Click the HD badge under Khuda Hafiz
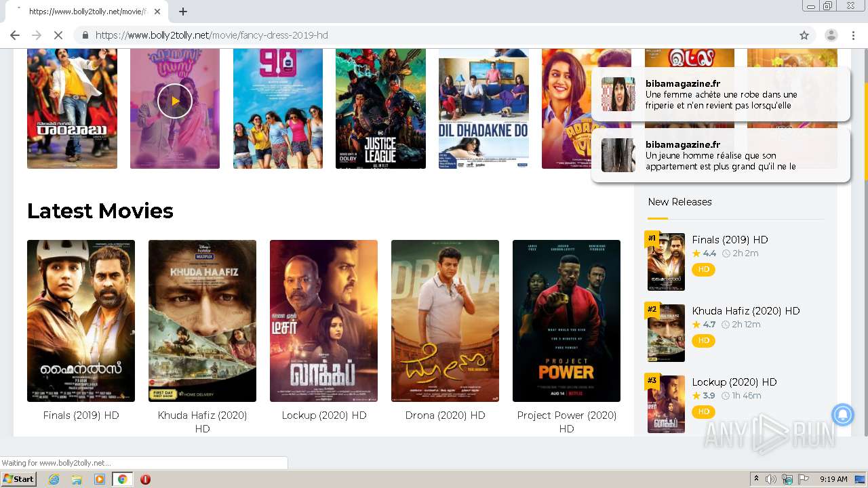 [703, 340]
